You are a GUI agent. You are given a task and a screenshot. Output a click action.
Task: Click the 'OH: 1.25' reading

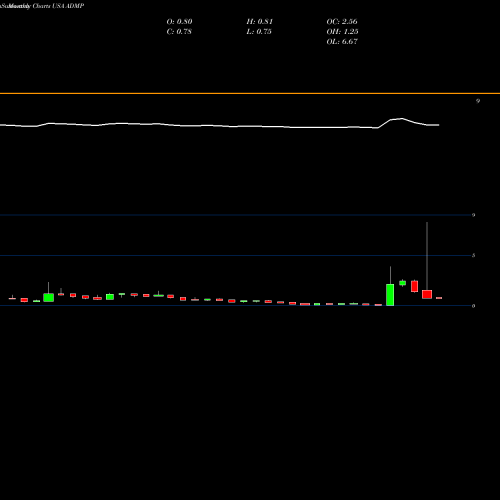[x=342, y=32]
